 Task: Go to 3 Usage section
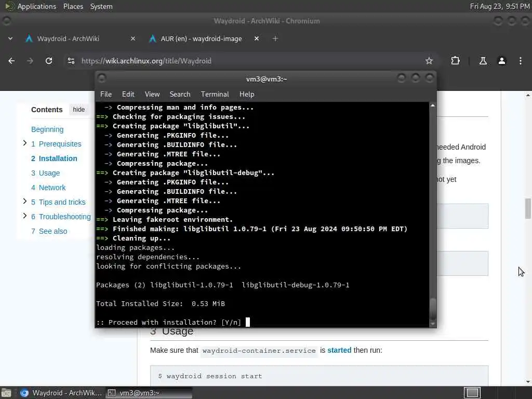pos(46,173)
